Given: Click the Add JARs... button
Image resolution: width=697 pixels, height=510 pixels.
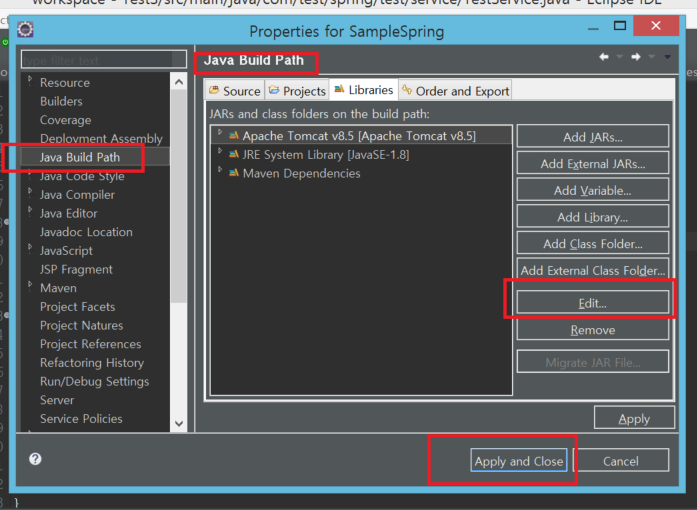Looking at the screenshot, I should click(x=593, y=137).
